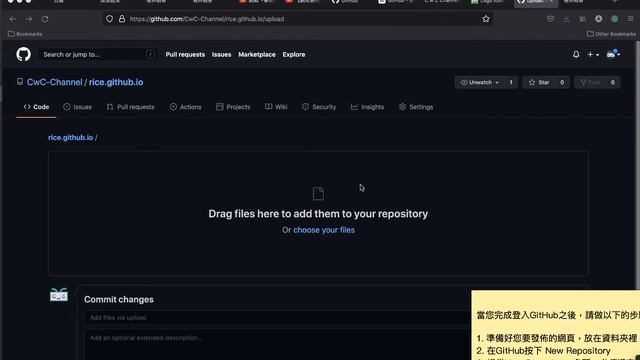Click the choose your files link
This screenshot has height=360, width=640.
pyautogui.click(x=324, y=230)
